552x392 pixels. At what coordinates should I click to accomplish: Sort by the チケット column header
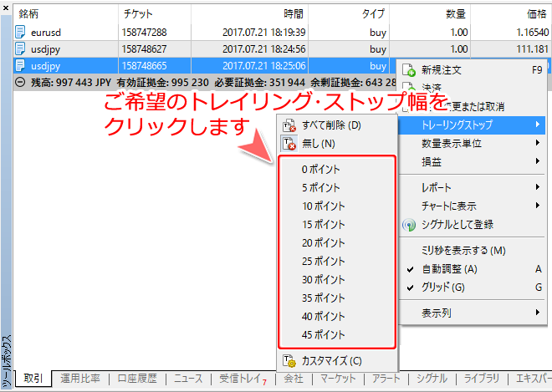(155, 14)
